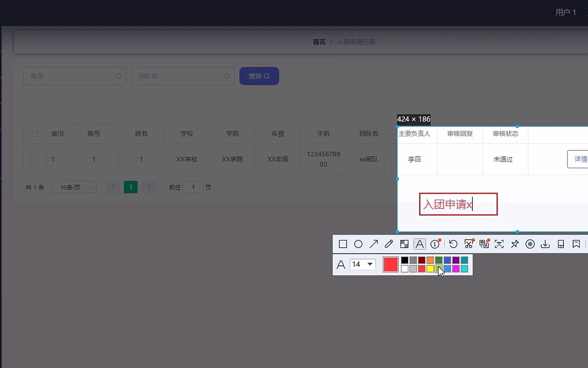Toggle the text annotation tool
This screenshot has height=368, width=588.
420,244
